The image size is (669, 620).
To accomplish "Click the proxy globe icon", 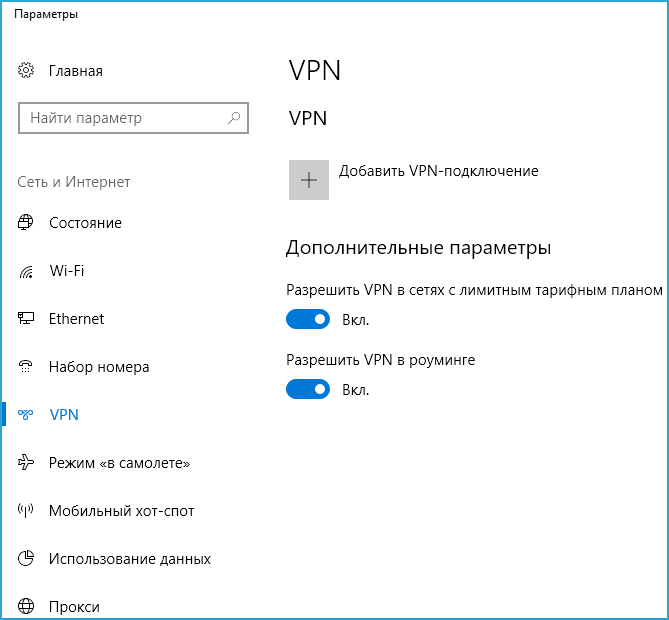I will coord(27,607).
